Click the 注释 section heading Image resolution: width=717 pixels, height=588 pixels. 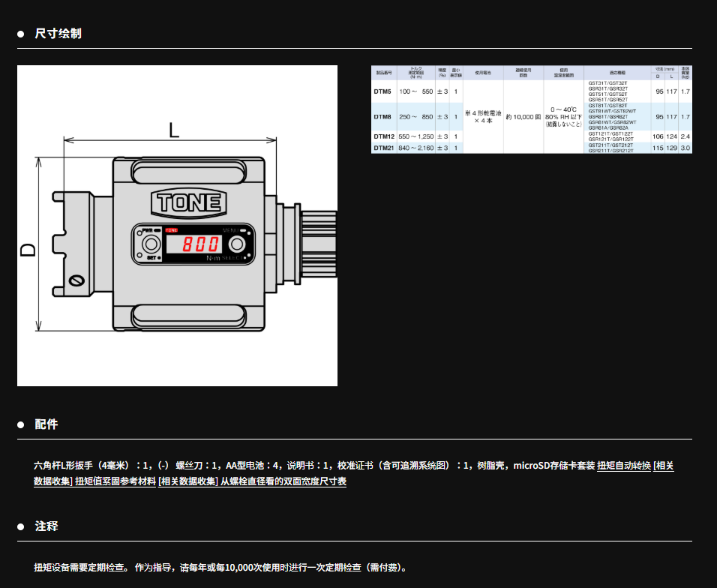point(46,526)
